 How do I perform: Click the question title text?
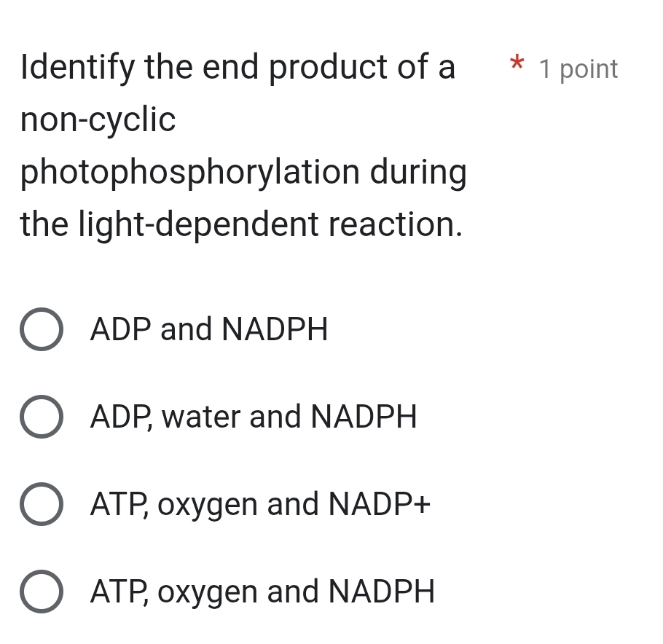coord(240,146)
